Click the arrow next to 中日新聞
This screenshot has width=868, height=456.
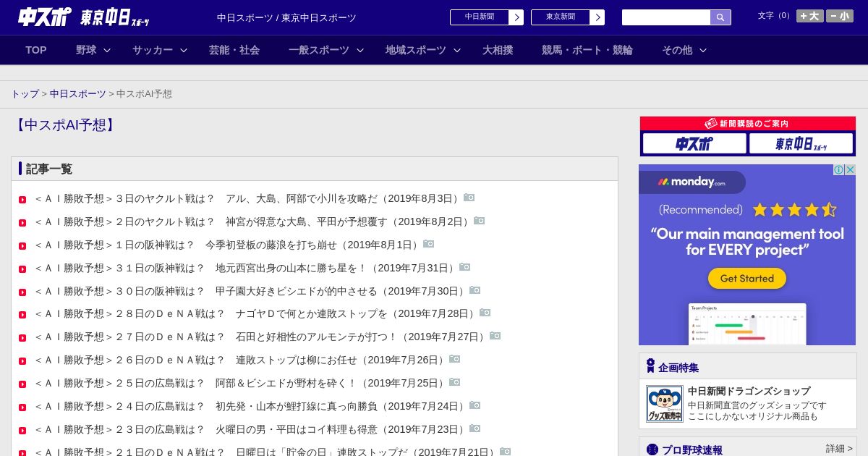(516, 17)
